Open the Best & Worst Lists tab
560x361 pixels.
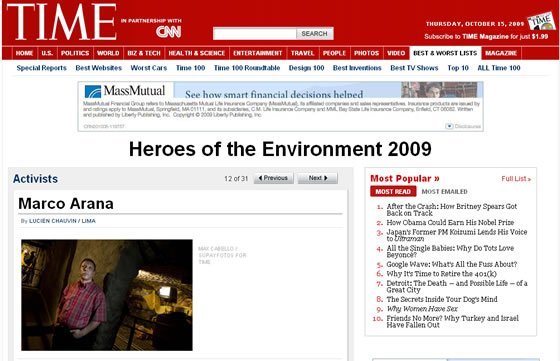[x=445, y=53]
